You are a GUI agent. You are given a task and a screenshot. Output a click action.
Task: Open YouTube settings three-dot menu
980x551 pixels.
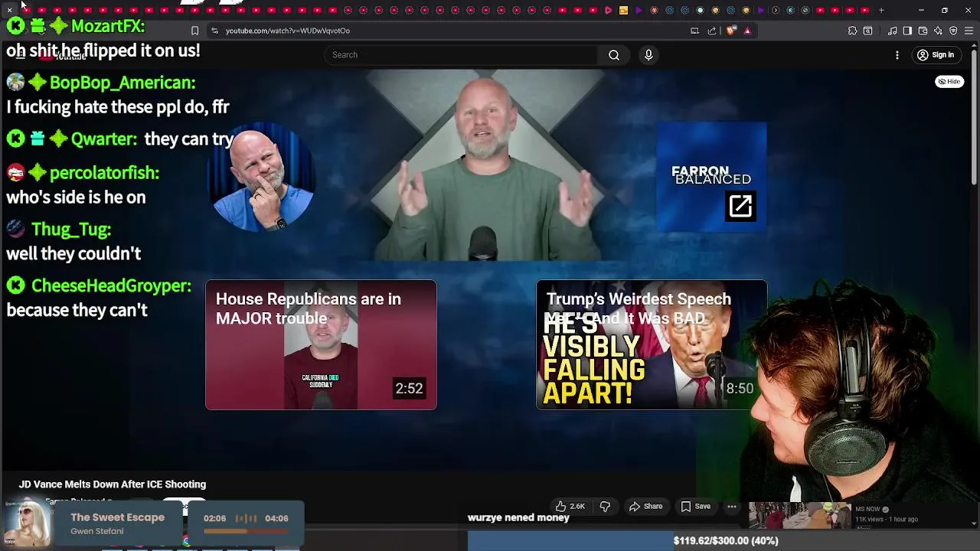point(897,55)
